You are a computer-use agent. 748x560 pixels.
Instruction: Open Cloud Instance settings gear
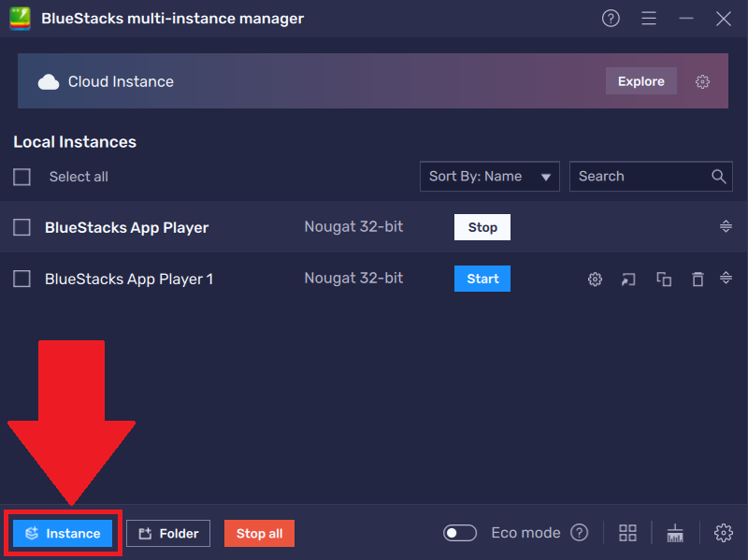pyautogui.click(x=702, y=81)
